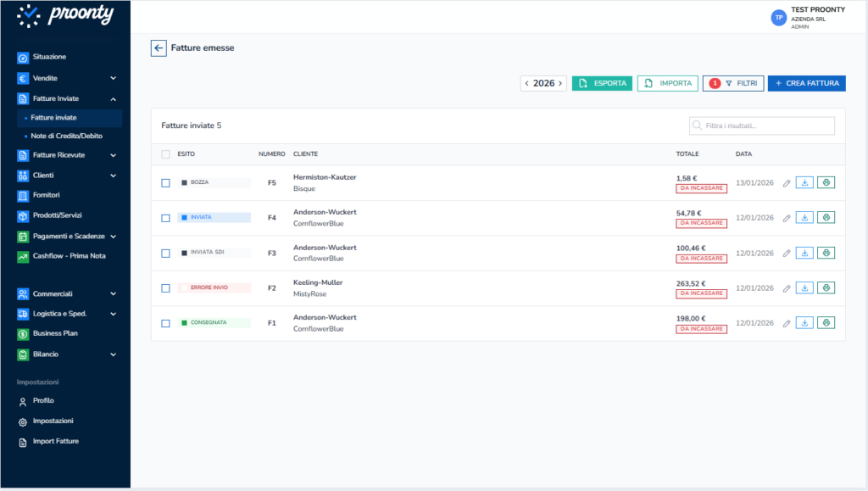The image size is (868, 491).
Task: Go to next year with right arrow
Action: 560,83
